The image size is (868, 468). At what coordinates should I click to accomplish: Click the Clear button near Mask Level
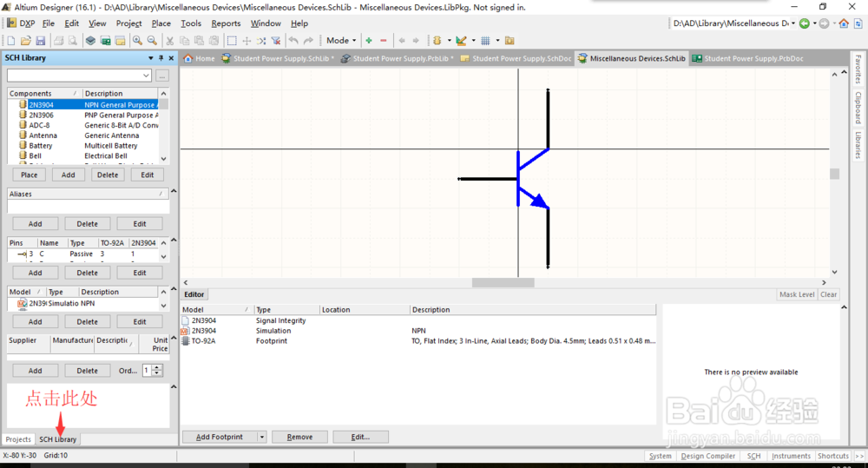pos(829,294)
